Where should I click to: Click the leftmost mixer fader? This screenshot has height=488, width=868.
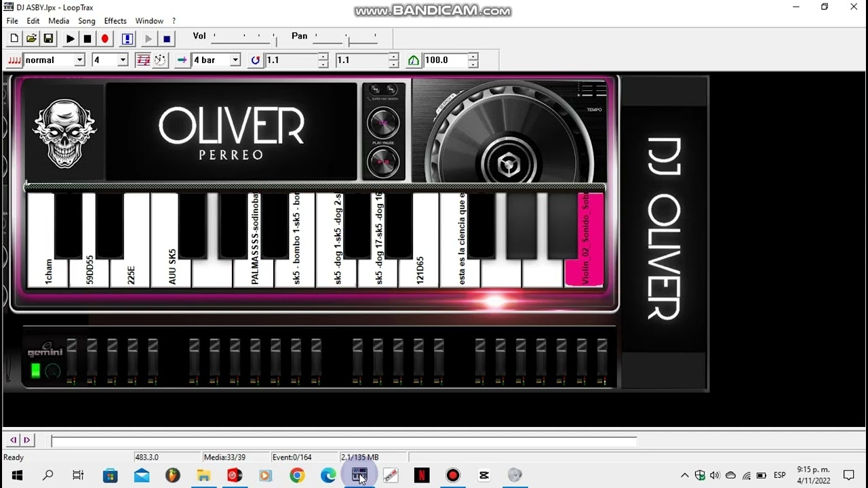click(71, 363)
